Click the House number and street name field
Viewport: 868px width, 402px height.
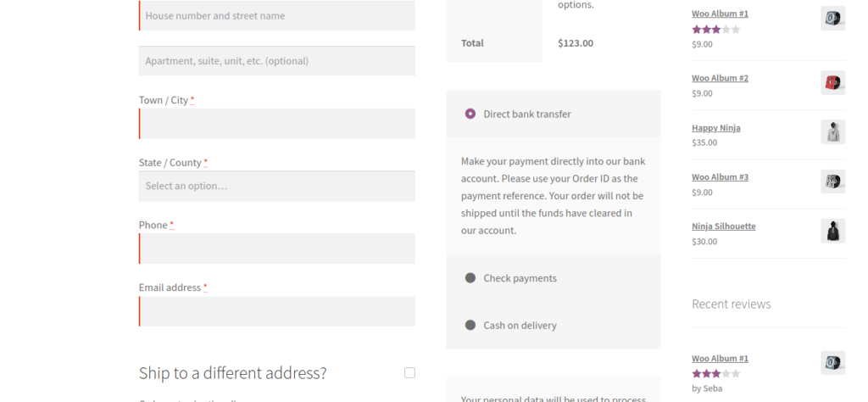coord(277,15)
